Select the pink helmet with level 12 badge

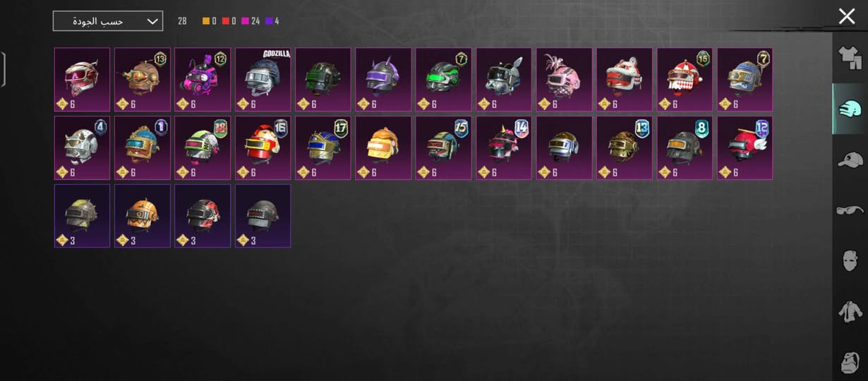click(203, 80)
